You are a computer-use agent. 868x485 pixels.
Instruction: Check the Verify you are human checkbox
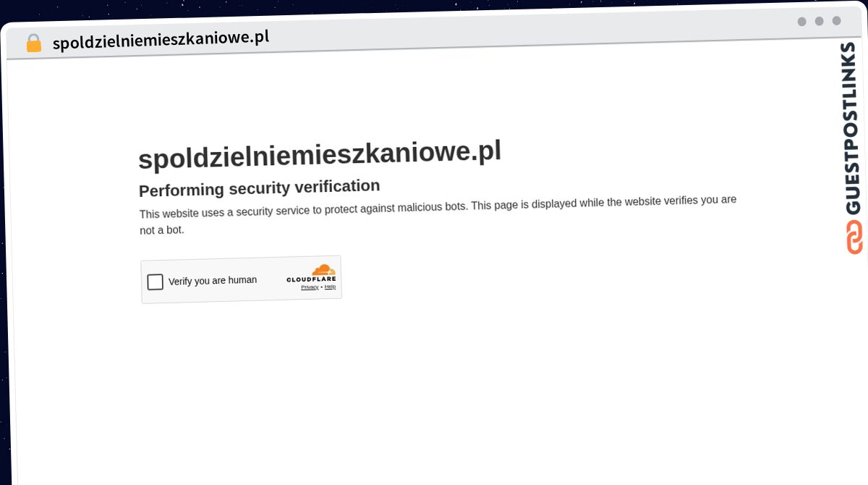click(156, 282)
